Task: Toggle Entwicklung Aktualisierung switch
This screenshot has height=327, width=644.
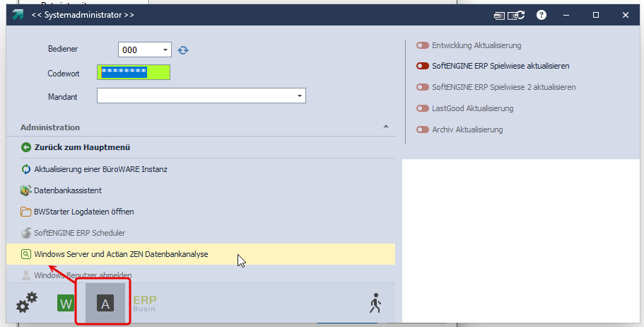Action: 423,45
